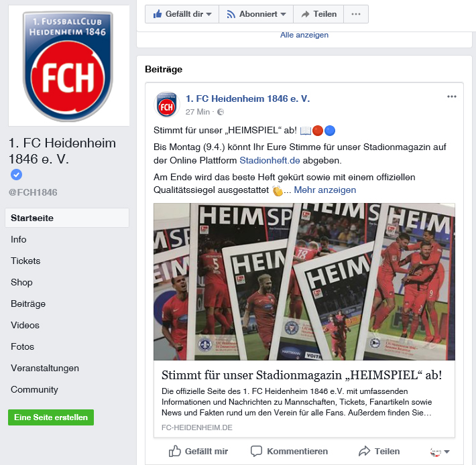Click 'Mehr anzeigen' to expand post text
The width and height of the screenshot is (476, 465).
[325, 190]
